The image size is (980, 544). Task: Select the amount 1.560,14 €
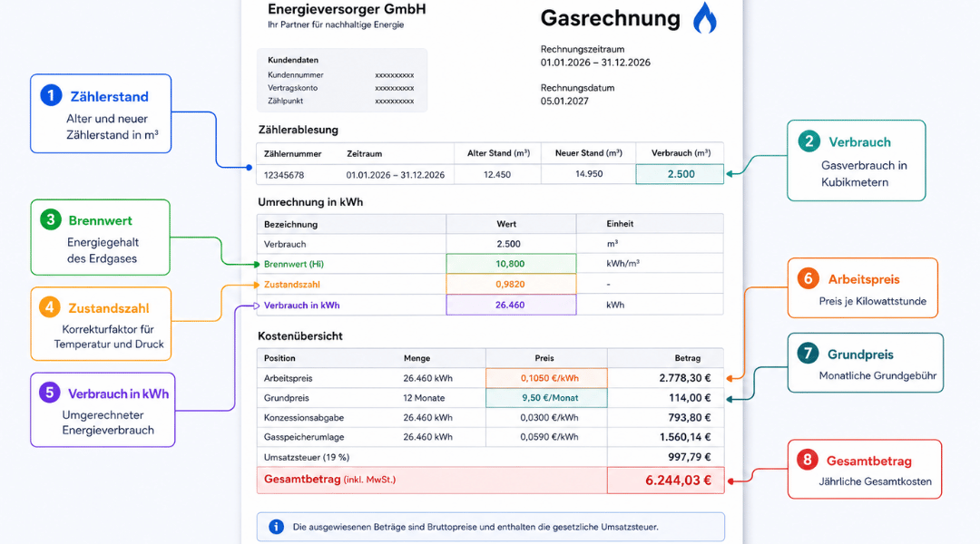click(x=685, y=437)
